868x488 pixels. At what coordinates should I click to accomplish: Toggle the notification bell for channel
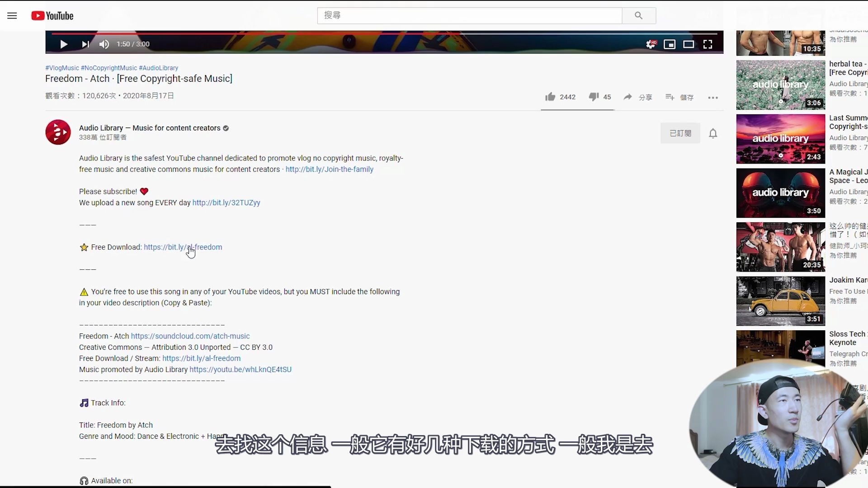[x=713, y=133]
